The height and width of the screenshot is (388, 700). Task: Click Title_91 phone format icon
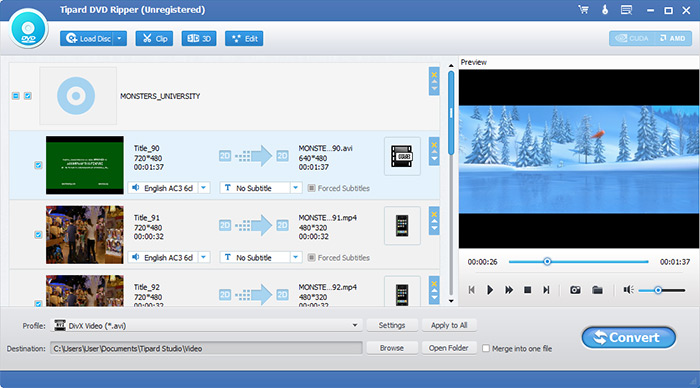pos(402,225)
